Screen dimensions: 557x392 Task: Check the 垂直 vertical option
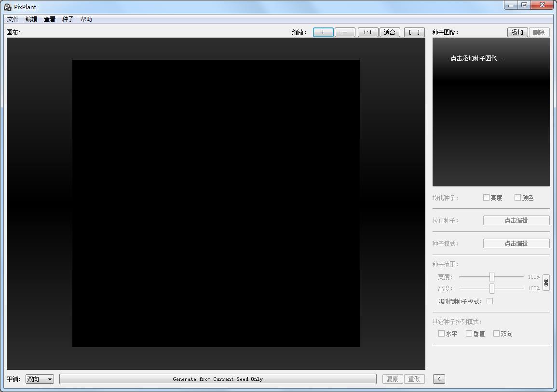469,333
